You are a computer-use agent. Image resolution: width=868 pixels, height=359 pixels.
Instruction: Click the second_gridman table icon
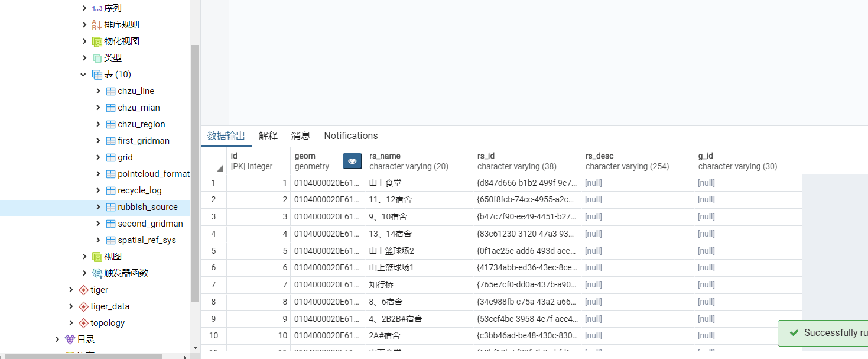click(110, 224)
